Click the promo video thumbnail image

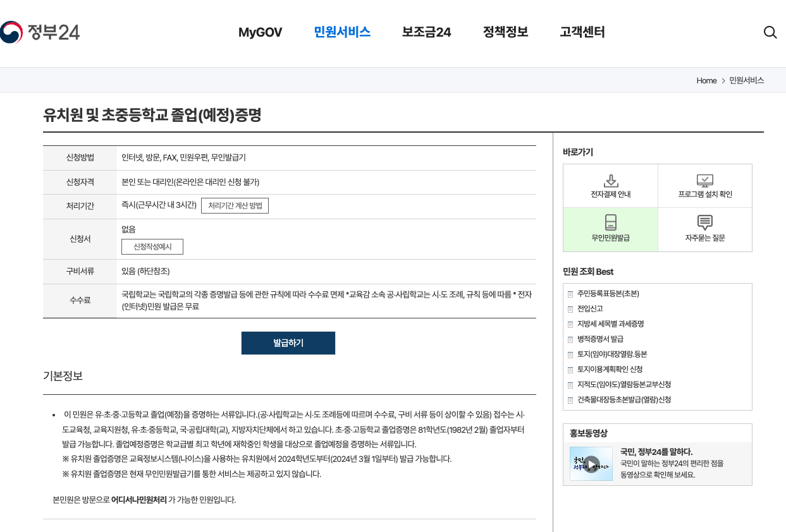(x=591, y=463)
